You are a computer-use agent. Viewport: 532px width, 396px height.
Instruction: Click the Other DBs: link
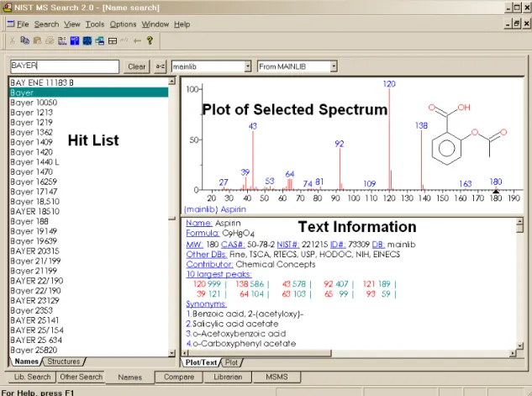click(207, 255)
